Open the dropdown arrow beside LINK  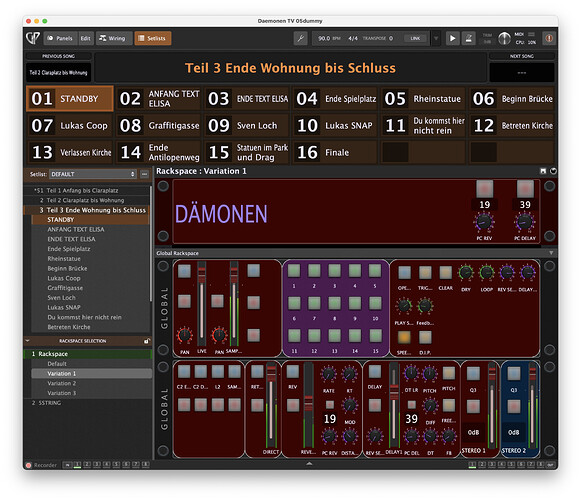pyautogui.click(x=436, y=38)
